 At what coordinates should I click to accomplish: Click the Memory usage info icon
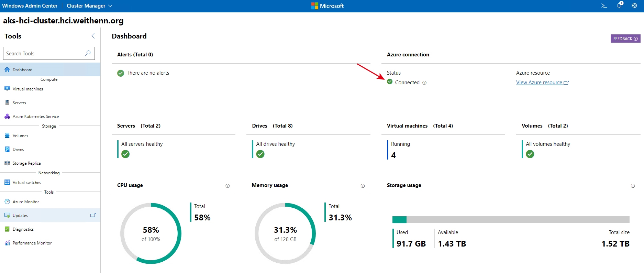coord(363,186)
